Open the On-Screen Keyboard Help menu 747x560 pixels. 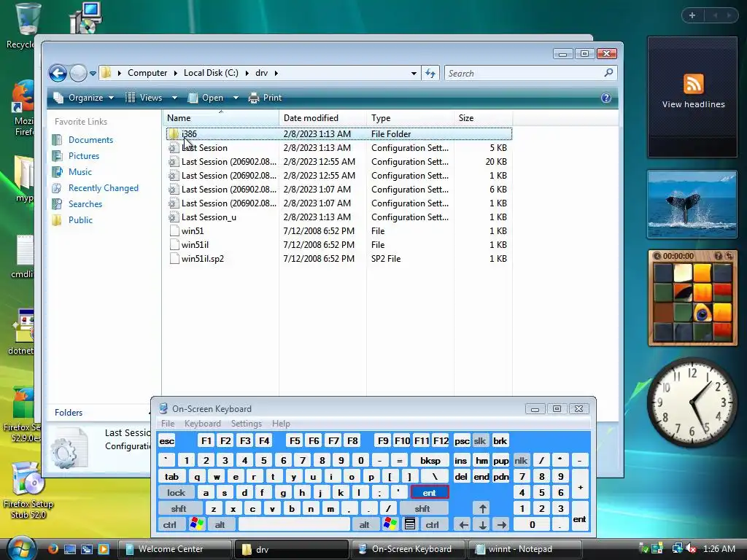(281, 424)
